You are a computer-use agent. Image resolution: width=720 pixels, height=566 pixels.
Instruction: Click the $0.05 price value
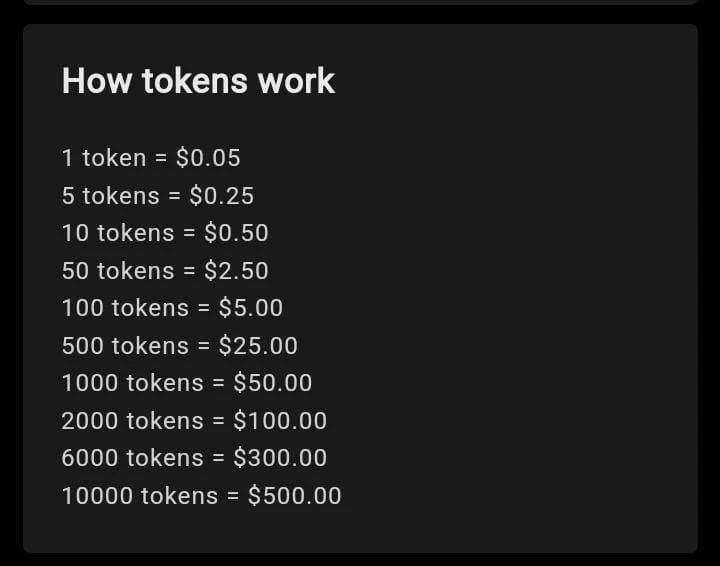point(208,158)
